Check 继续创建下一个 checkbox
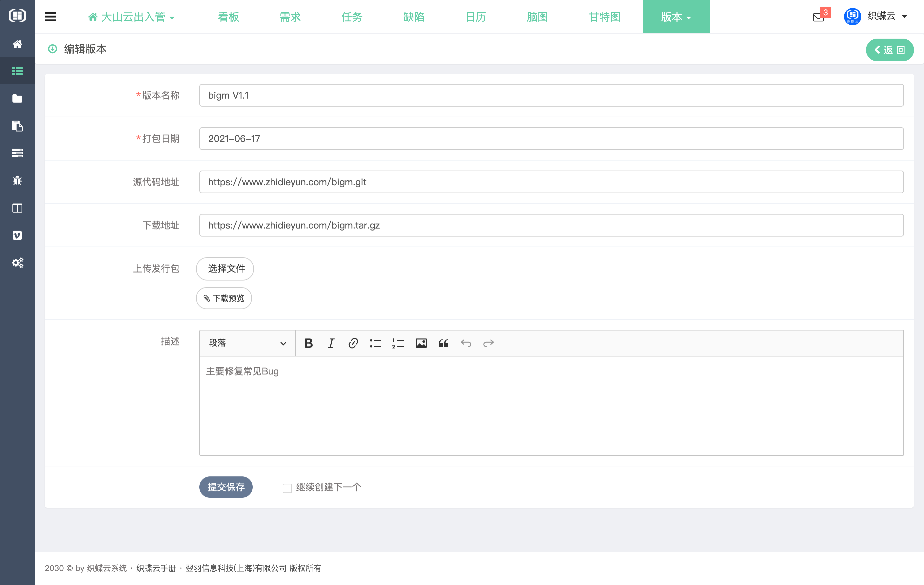Image resolution: width=924 pixels, height=585 pixels. tap(287, 488)
